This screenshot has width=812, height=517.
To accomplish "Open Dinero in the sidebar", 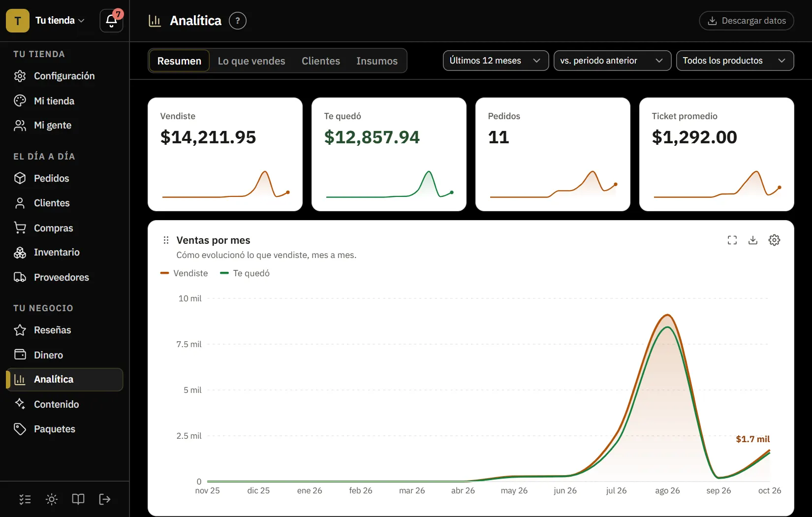I will (64, 355).
